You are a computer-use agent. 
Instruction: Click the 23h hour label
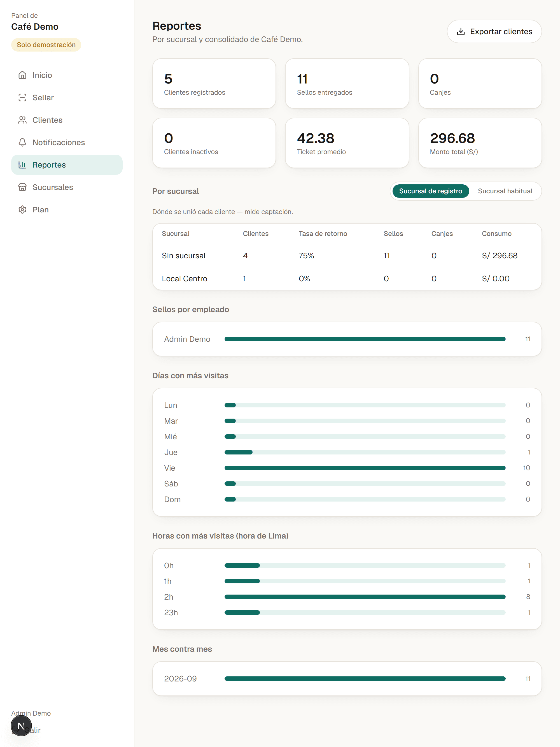(x=171, y=613)
